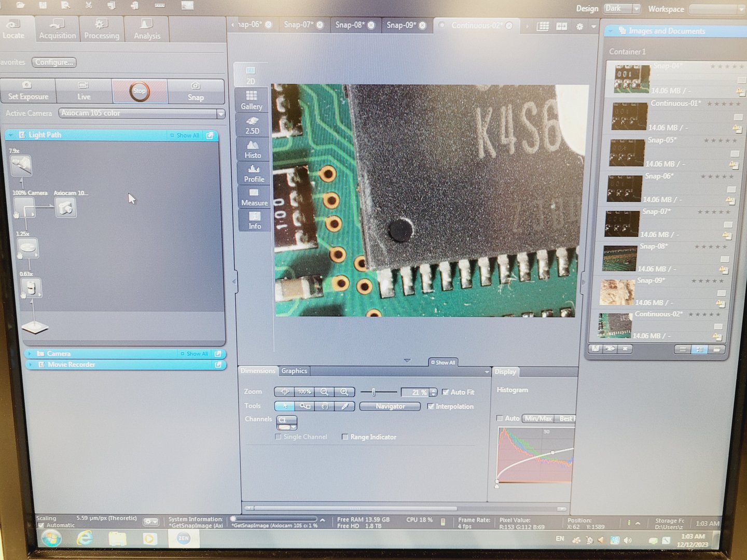Click the ZEN taskbar icon

[x=183, y=538]
